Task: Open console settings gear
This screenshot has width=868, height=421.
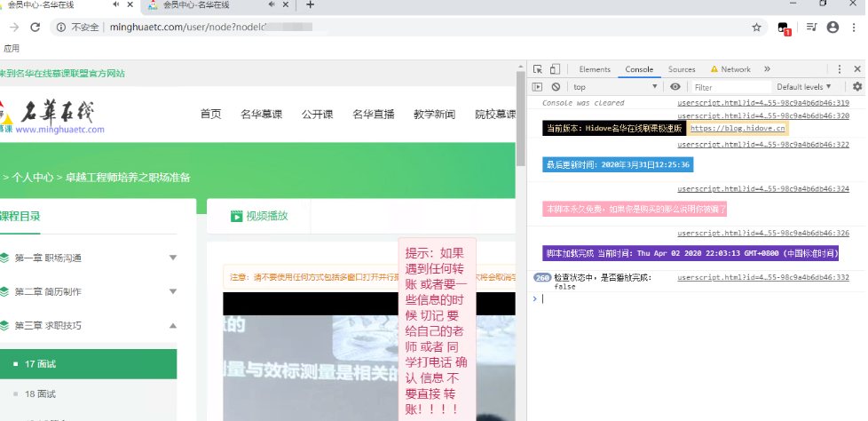Action: [857, 87]
